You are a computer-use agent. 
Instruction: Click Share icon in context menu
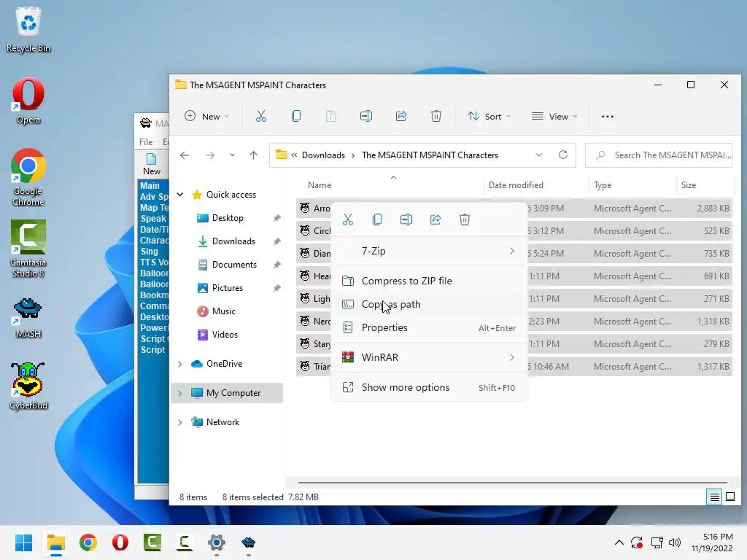point(436,219)
